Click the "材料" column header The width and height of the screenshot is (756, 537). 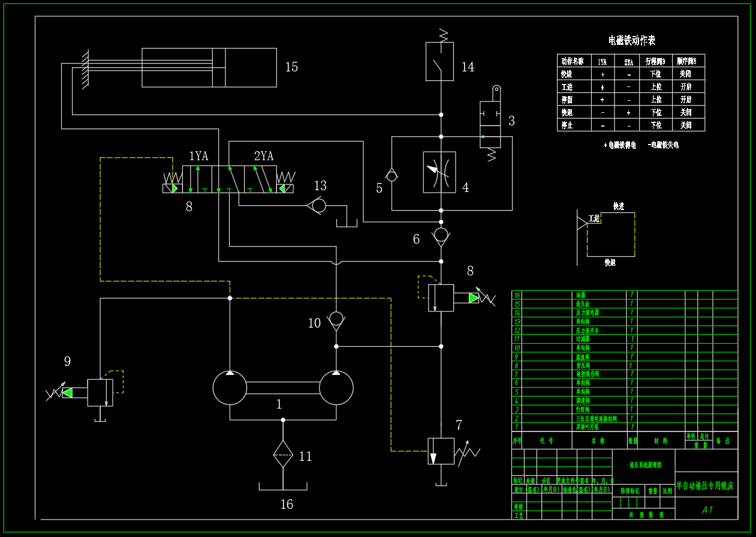coord(661,440)
